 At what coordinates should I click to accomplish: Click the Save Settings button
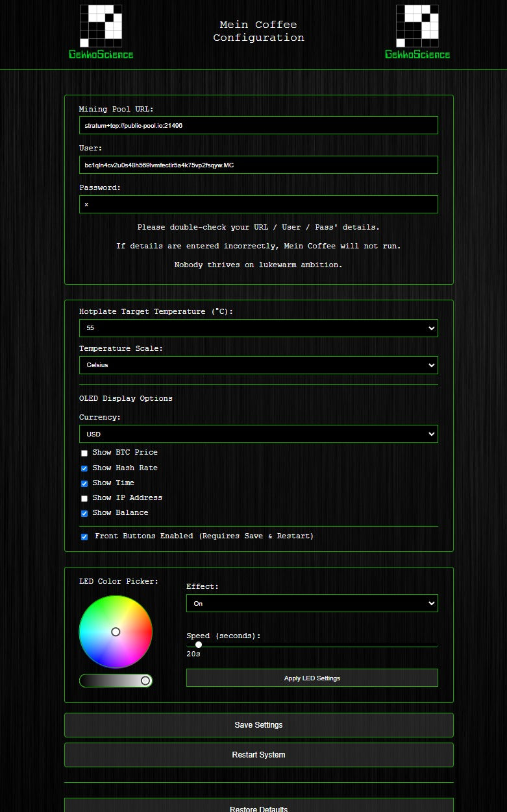[258, 725]
